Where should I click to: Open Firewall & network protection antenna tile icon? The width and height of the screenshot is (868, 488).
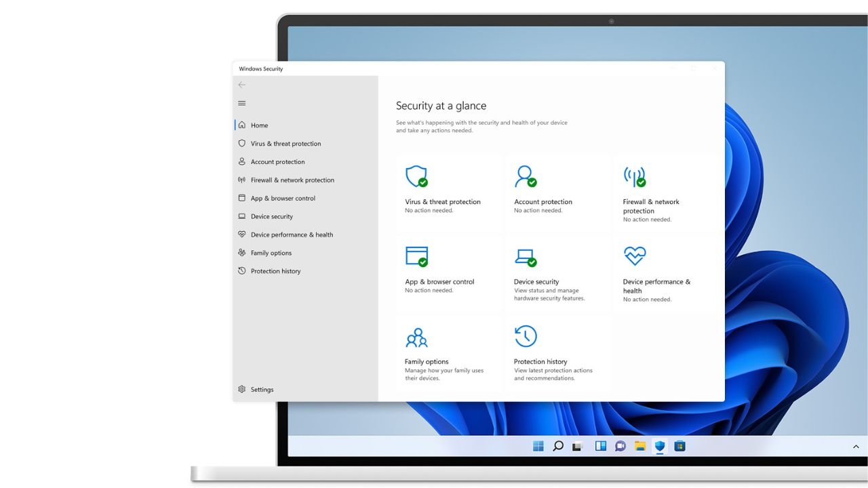pos(634,176)
